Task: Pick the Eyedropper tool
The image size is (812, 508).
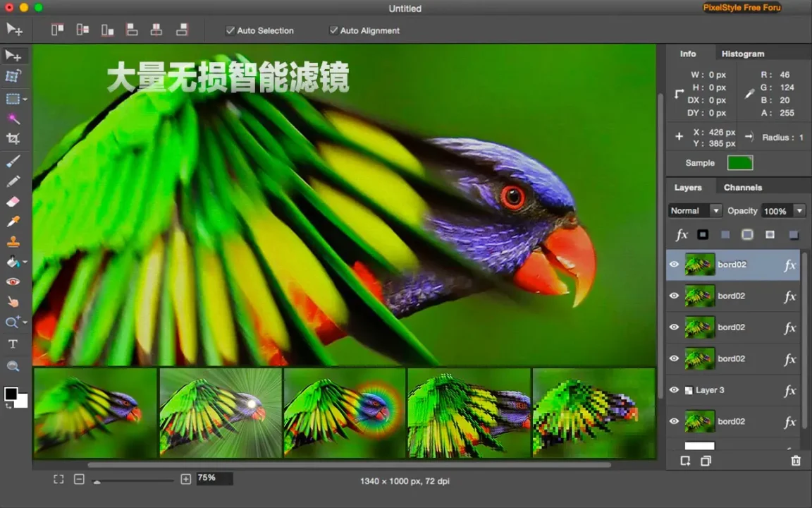Action: [13, 222]
